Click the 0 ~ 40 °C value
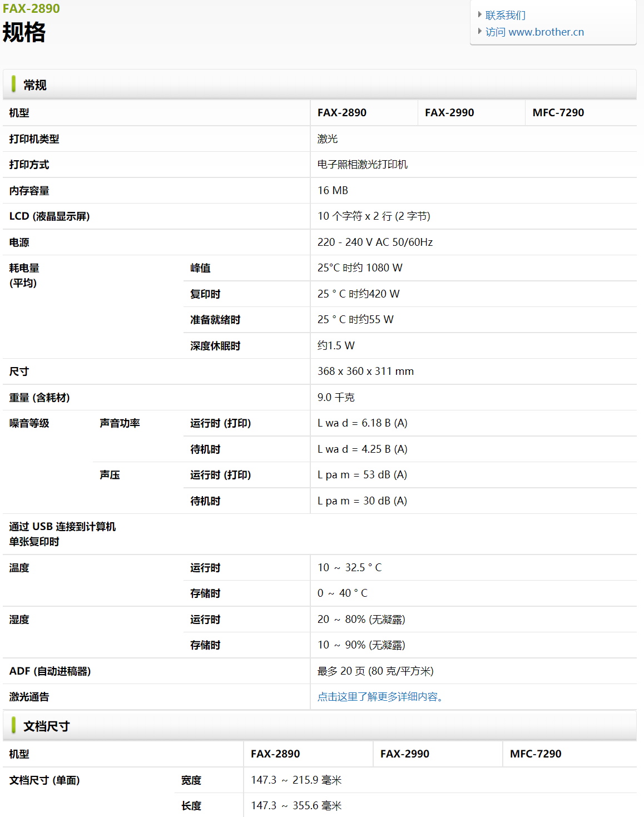 point(343,593)
